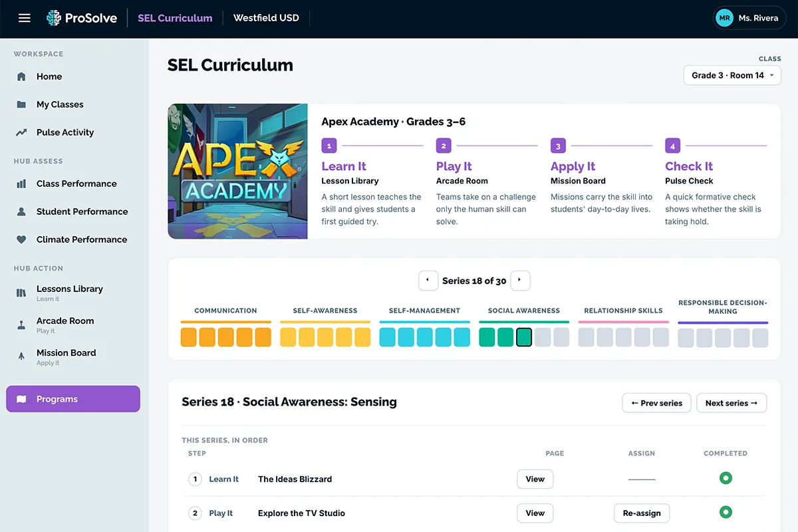Click the Programs map icon
This screenshot has width=798, height=532.
pyautogui.click(x=21, y=399)
